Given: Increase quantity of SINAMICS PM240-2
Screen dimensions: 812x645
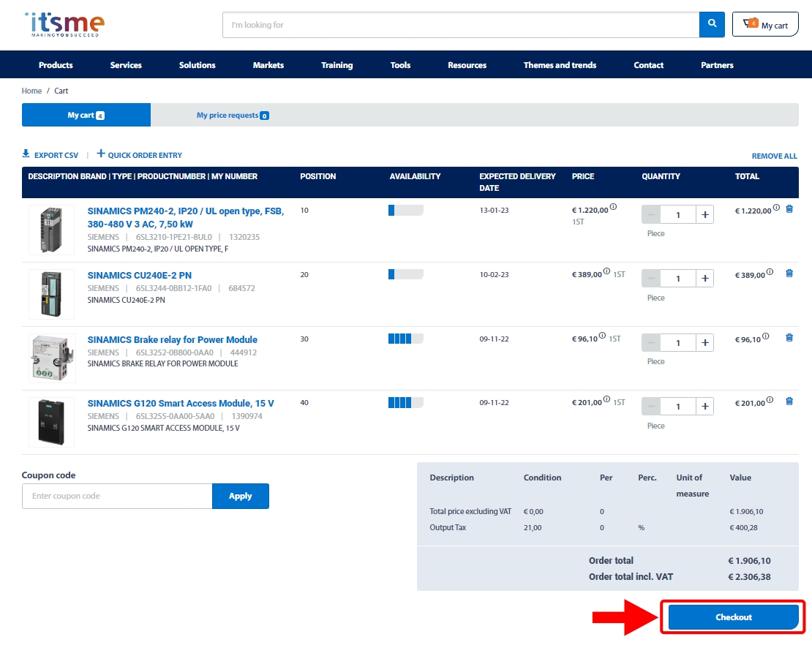Looking at the screenshot, I should click(704, 214).
